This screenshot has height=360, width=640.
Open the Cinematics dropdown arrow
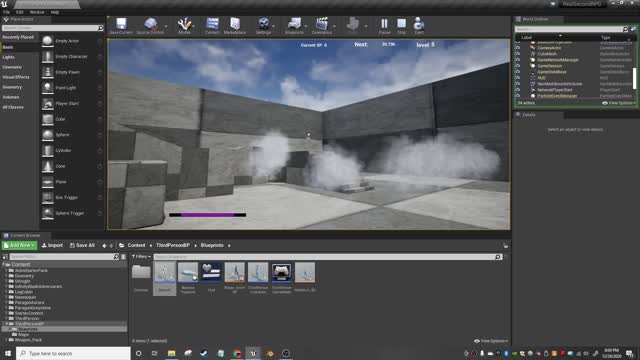[334, 26]
